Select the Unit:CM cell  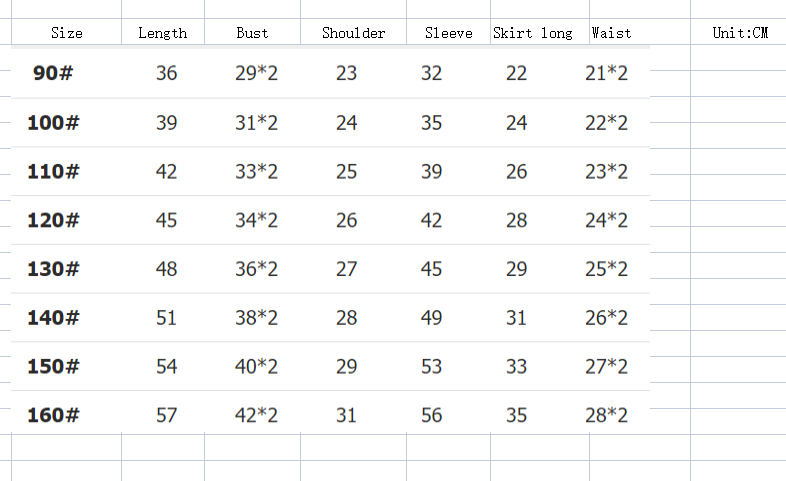(740, 33)
